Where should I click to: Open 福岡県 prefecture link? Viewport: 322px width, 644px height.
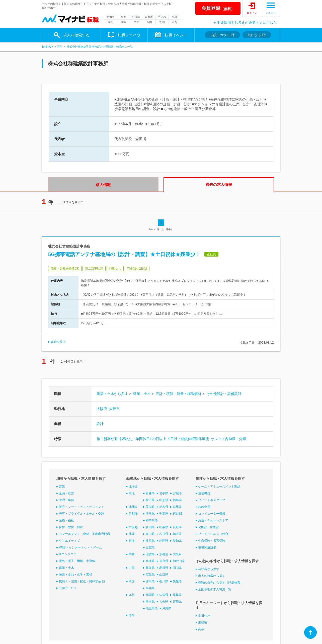click(x=149, y=595)
